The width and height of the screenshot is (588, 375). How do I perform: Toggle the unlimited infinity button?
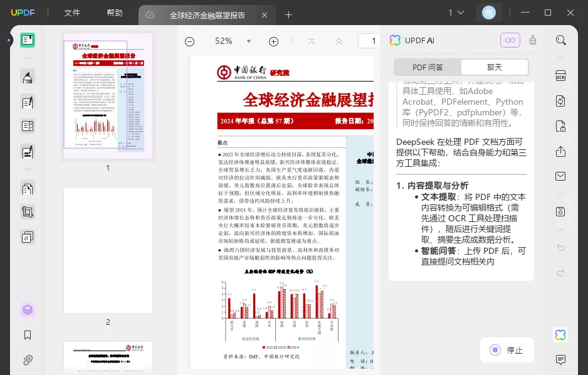click(510, 40)
